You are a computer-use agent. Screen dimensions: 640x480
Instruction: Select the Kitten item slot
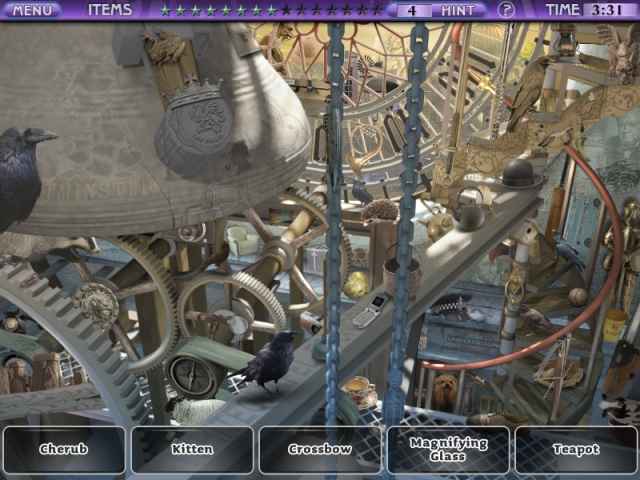coord(192,449)
